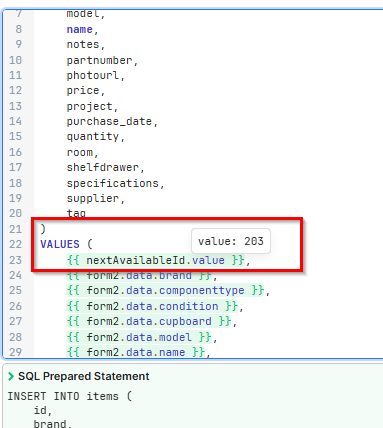Screen dimensions: 383x428
Task: Click the form2.data.model expression
Action: (x=139, y=337)
